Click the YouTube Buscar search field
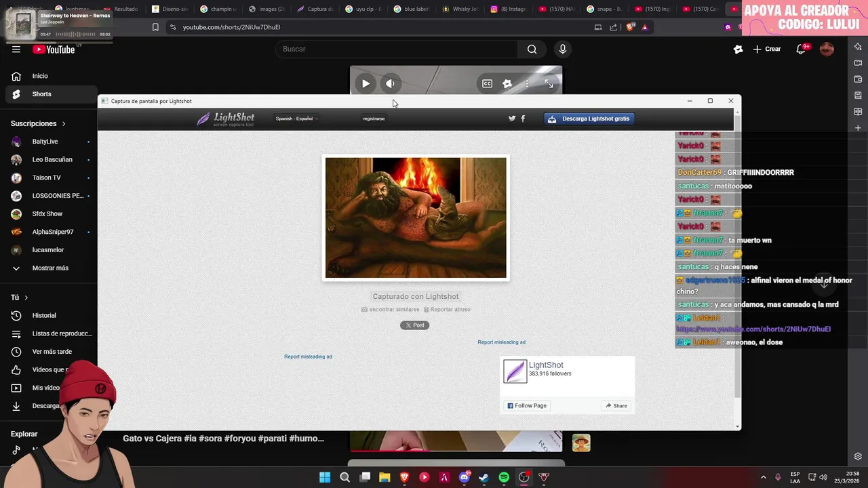Image resolution: width=868 pixels, height=488 pixels. point(397,49)
